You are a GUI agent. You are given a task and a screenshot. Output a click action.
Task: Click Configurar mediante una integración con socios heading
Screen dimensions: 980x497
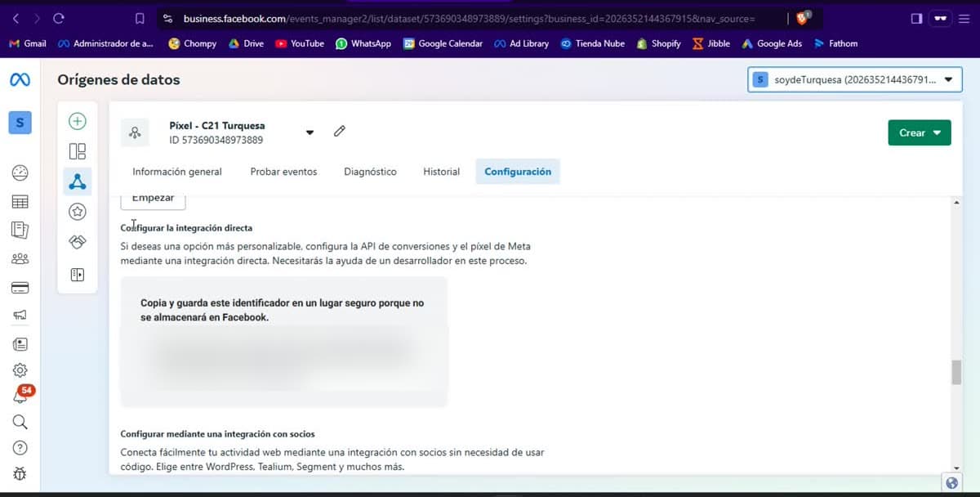pyautogui.click(x=217, y=434)
